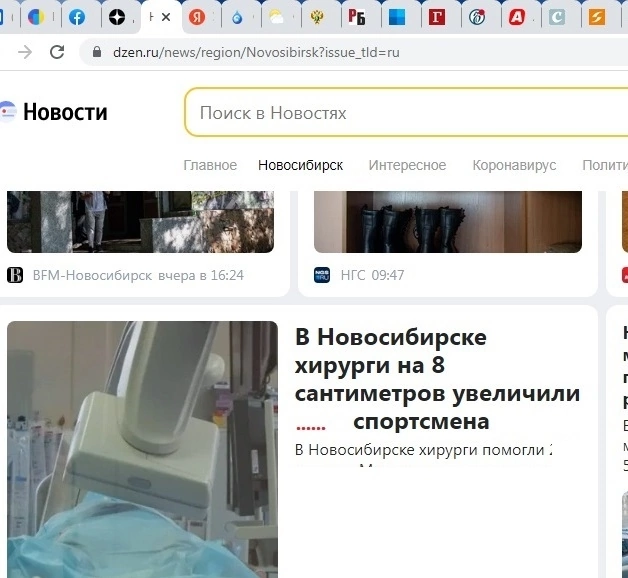Viewport: 628px width, 578px height.
Task: Open the boots photo news card
Action: pos(448,222)
